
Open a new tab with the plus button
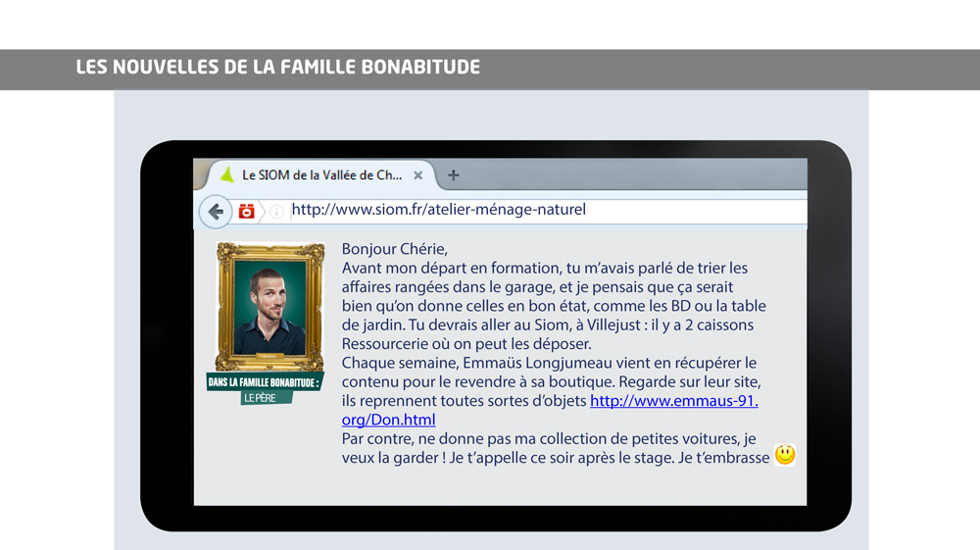(x=453, y=175)
